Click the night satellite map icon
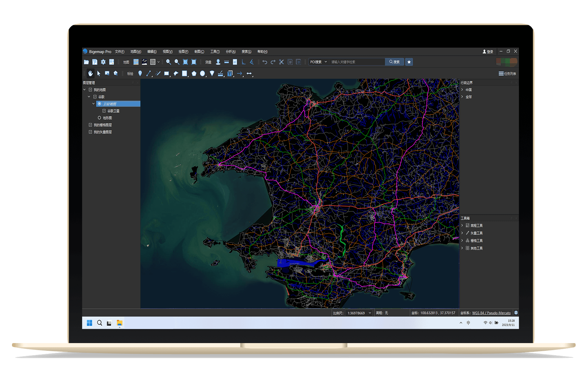The image size is (588, 392). (144, 62)
